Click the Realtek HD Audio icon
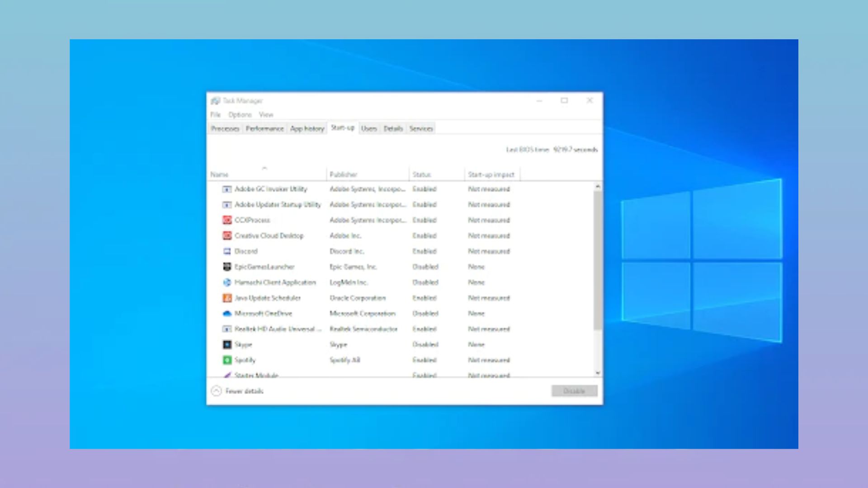This screenshot has height=488, width=868. tap(227, 329)
